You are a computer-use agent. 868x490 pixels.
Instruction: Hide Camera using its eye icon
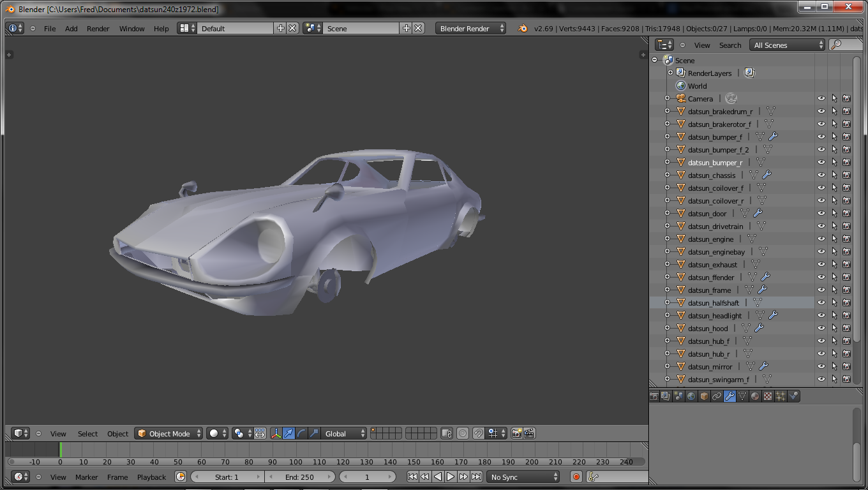click(x=821, y=98)
